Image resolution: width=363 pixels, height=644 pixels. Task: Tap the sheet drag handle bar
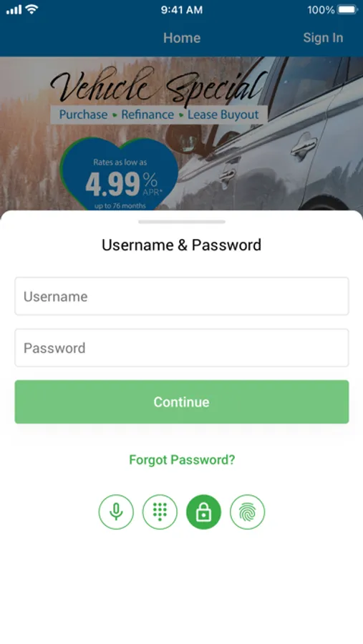(182, 222)
